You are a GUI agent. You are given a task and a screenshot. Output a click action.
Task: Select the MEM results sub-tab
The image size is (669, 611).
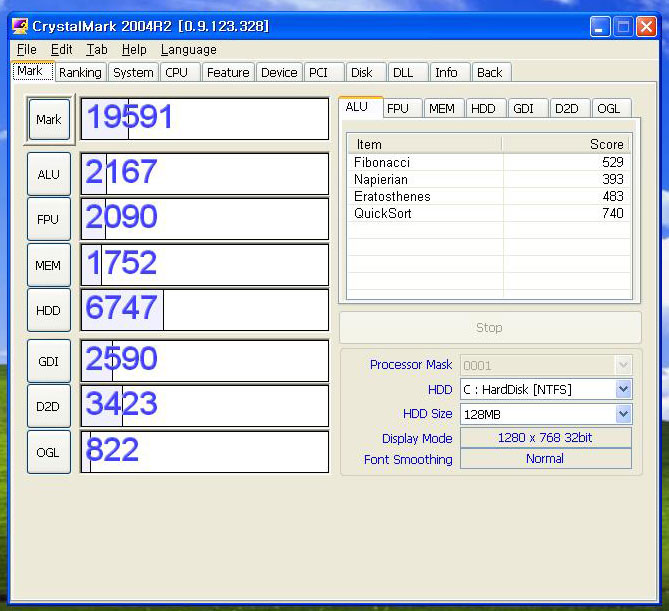tap(444, 108)
